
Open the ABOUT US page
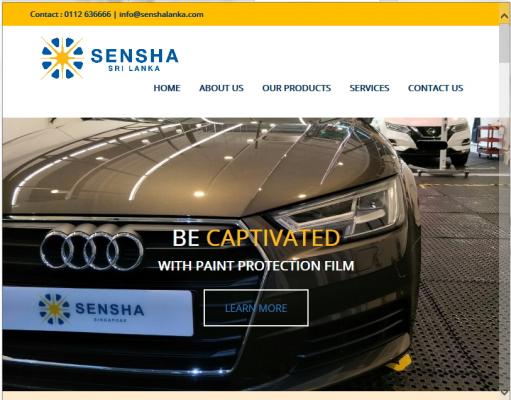(221, 88)
